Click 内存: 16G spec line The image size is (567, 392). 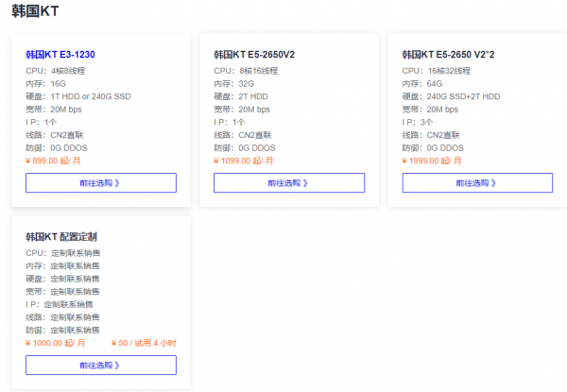pyautogui.click(x=46, y=84)
